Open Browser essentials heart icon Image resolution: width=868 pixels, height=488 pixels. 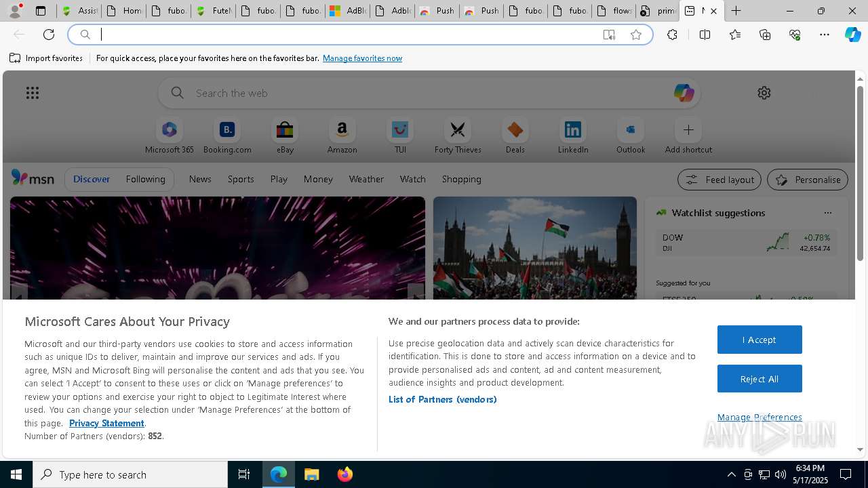[795, 35]
